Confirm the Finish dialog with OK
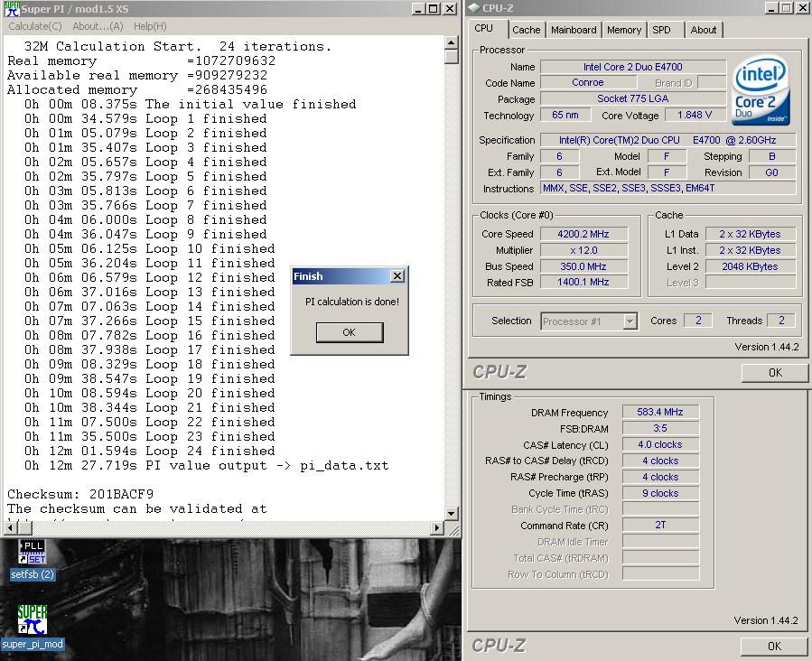 350,332
